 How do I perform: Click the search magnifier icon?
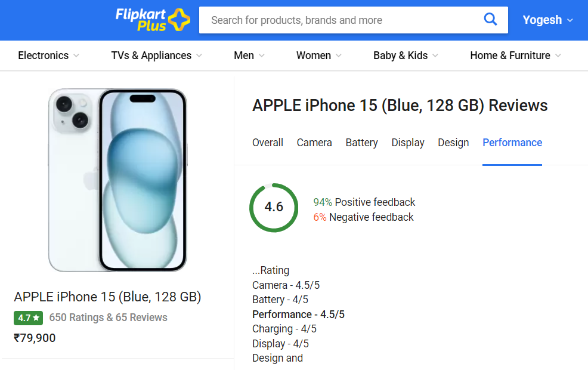pyautogui.click(x=490, y=19)
